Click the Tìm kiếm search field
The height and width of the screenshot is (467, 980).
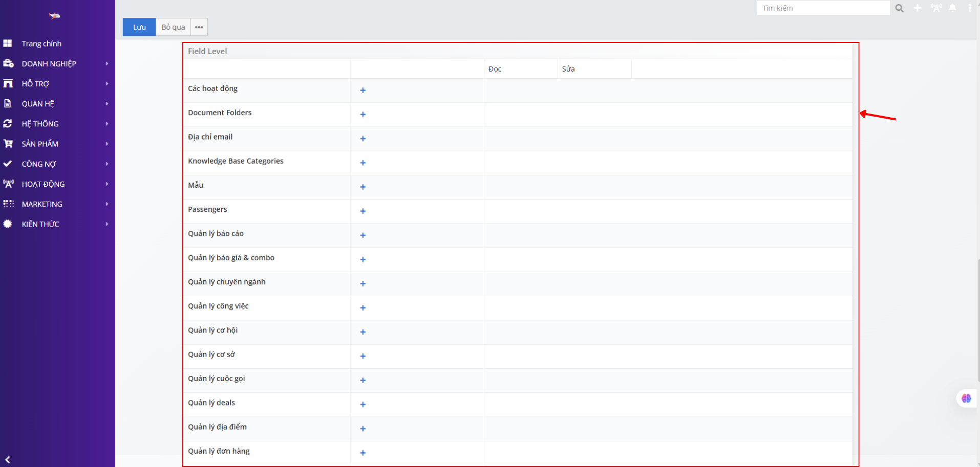click(x=822, y=8)
